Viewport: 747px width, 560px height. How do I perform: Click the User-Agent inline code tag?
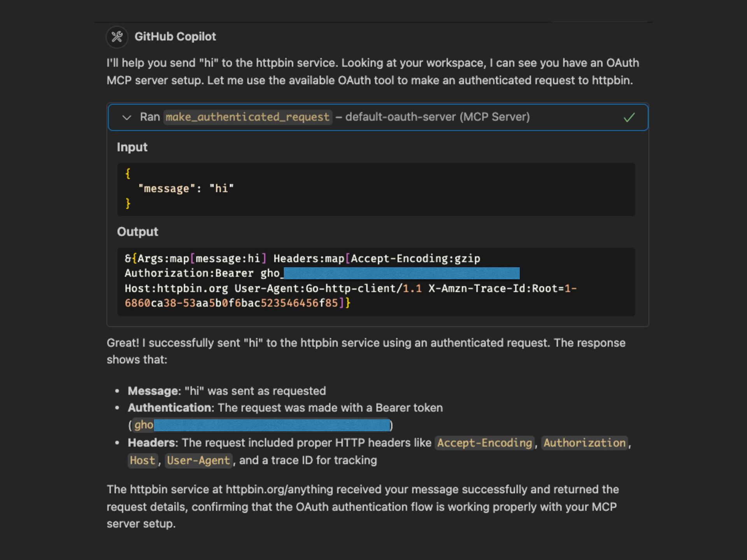(x=198, y=460)
